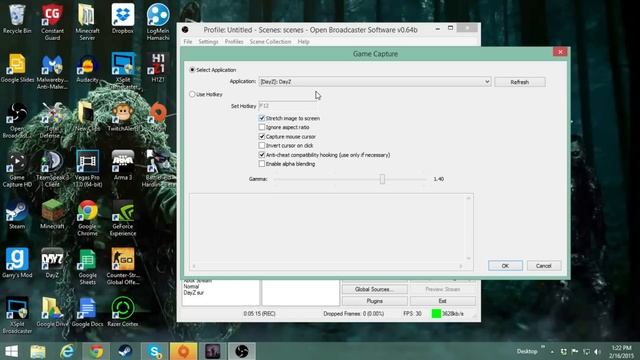640x360 pixels.
Task: Show hidden system tray icons arrow
Action: click(552, 351)
